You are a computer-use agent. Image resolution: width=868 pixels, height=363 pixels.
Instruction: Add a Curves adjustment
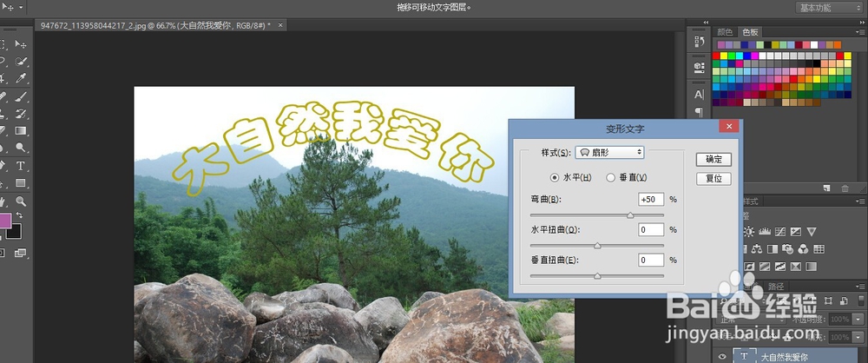pyautogui.click(x=780, y=232)
